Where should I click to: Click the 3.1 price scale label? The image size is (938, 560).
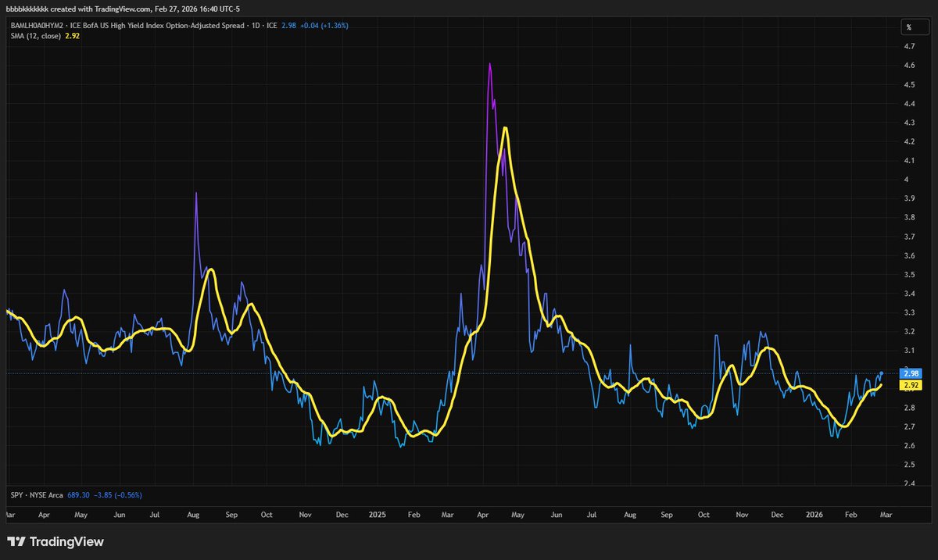click(909, 351)
